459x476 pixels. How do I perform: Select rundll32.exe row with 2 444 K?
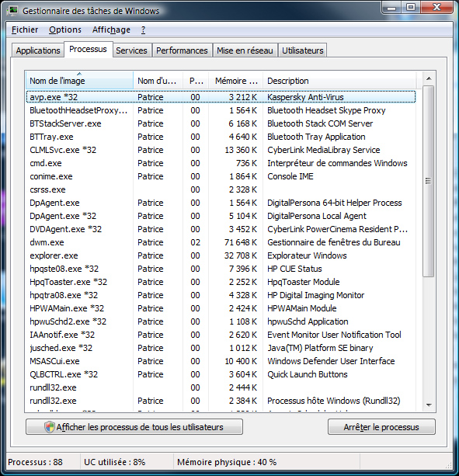click(x=221, y=387)
